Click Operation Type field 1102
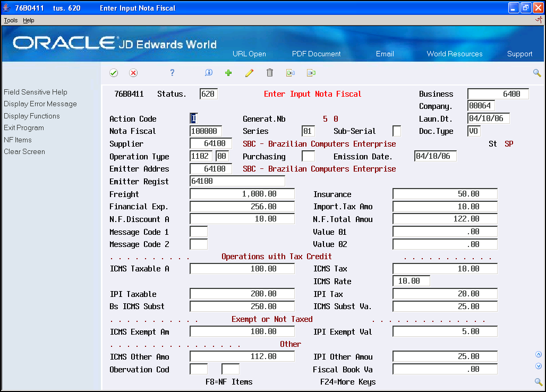546x392 pixels. click(x=201, y=156)
